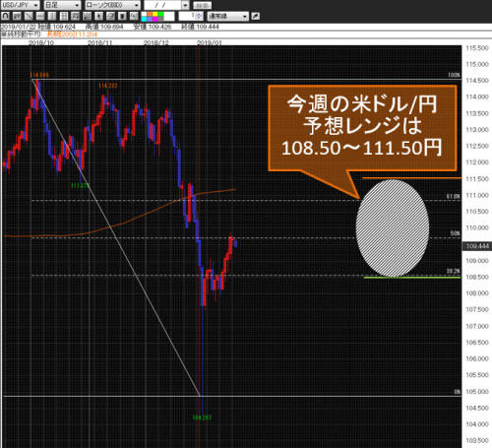Click the 114.000 price axis label
The image size is (492, 448).
point(477,97)
